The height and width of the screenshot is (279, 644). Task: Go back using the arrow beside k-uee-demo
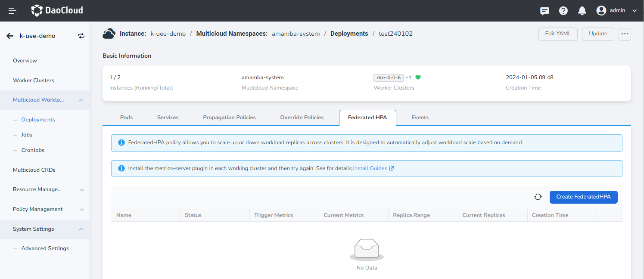[10, 36]
